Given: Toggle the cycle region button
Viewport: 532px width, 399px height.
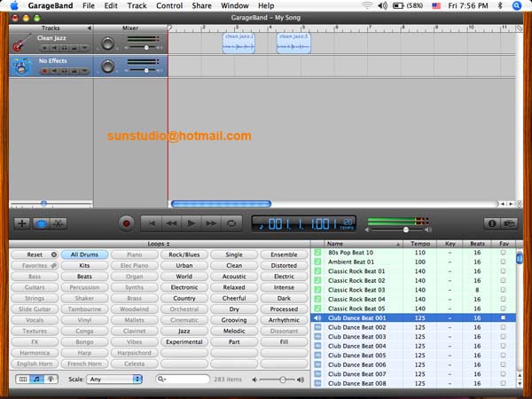Looking at the screenshot, I should tap(231, 223).
